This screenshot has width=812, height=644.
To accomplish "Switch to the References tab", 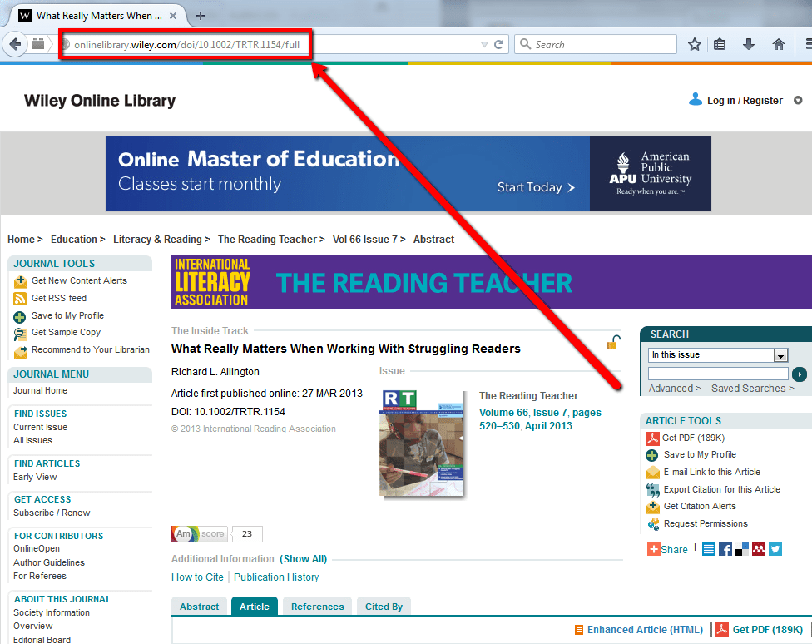I will (x=317, y=606).
